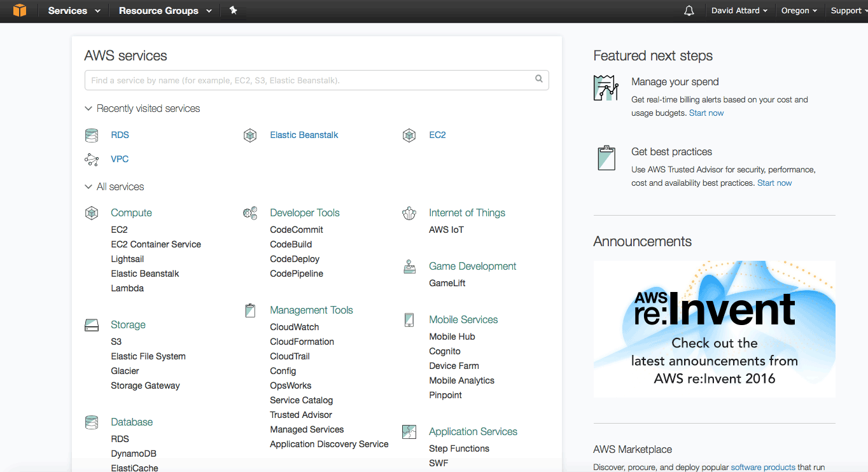868x472 pixels.
Task: Collapse the All services section
Action: click(88, 186)
